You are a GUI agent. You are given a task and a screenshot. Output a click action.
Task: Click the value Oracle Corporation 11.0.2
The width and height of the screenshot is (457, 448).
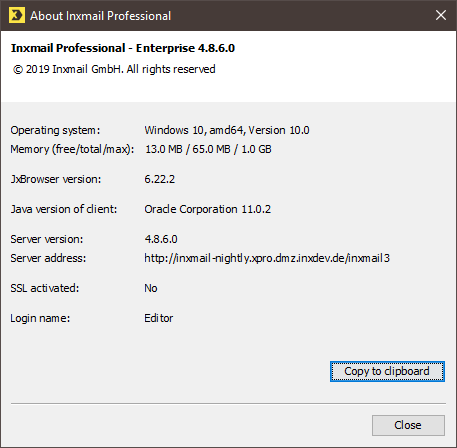click(207, 209)
